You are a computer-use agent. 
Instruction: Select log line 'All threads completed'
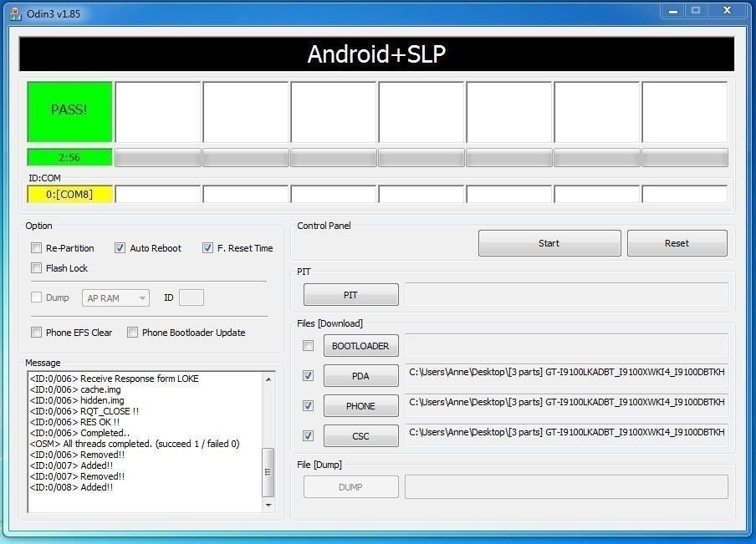tap(135, 443)
